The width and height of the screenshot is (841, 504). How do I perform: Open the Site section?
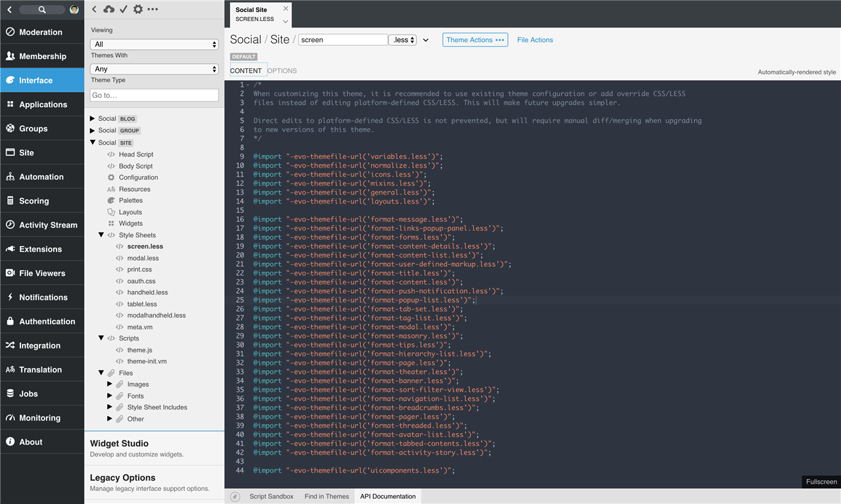[x=42, y=152]
